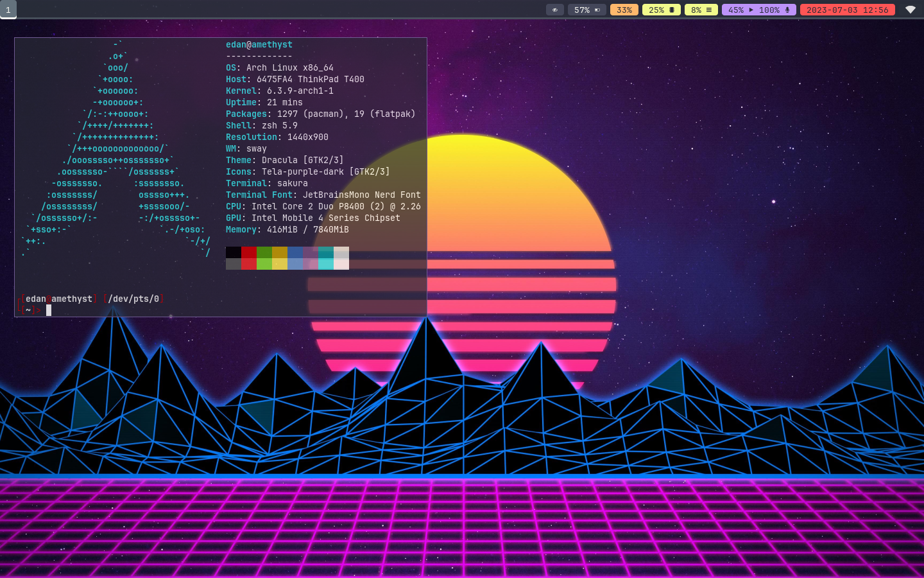Click the 2023-07-03 12:56 clock
This screenshot has height=578, width=924.
click(x=848, y=10)
